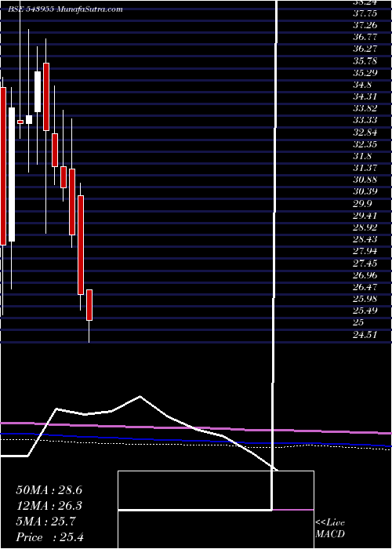Screen dimensions: 392x549
Task: Click the 32.84 price axis label
Action: [x=365, y=133]
